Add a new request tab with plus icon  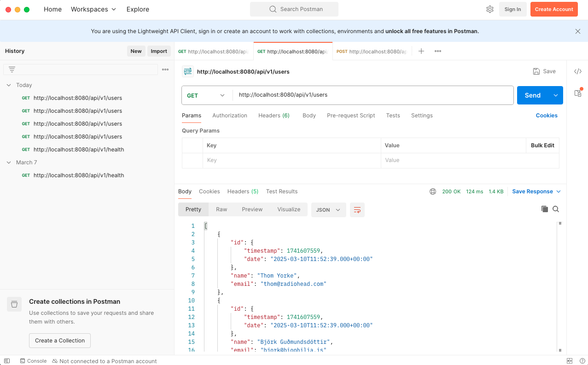421,51
